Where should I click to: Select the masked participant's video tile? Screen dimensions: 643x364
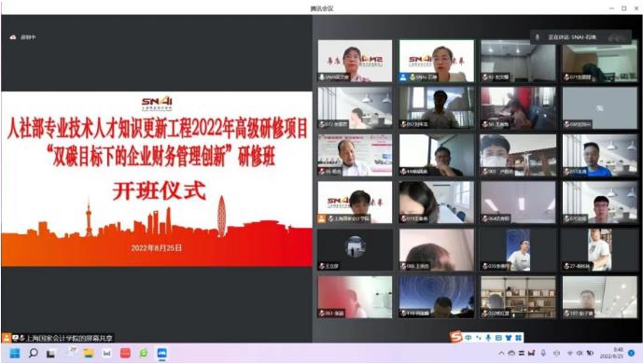pyautogui.click(x=518, y=155)
